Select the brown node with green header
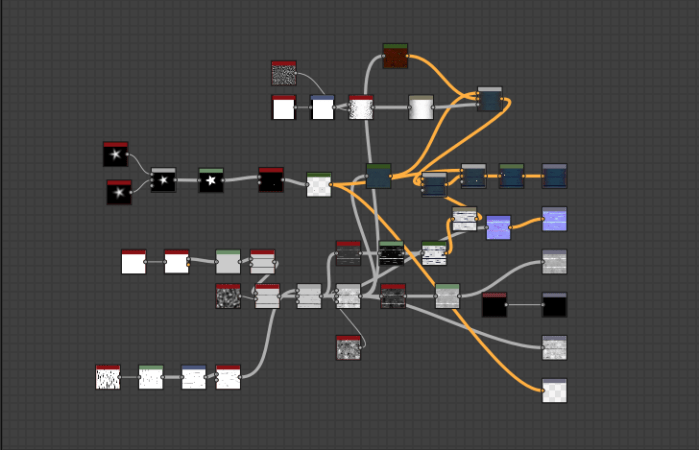The image size is (699, 450). click(395, 56)
